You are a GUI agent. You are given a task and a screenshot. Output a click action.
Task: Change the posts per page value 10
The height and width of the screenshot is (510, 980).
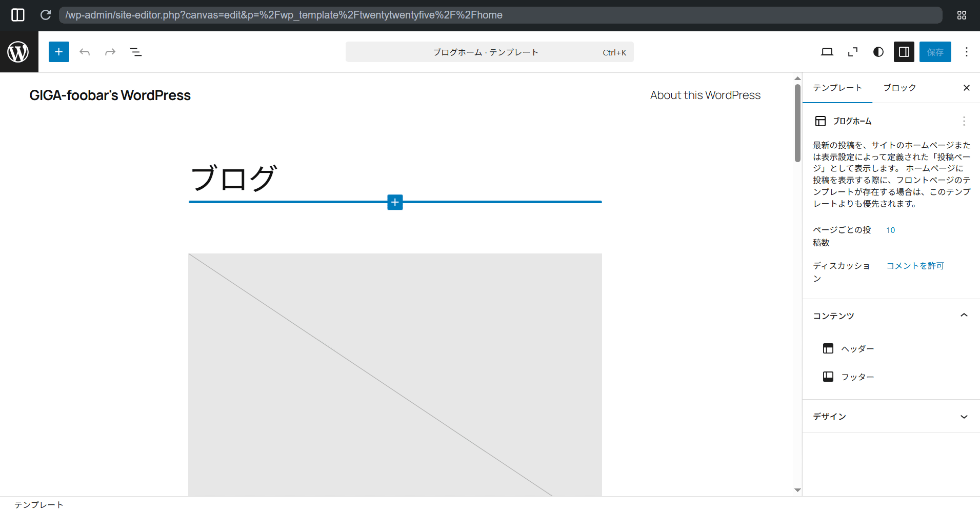891,230
